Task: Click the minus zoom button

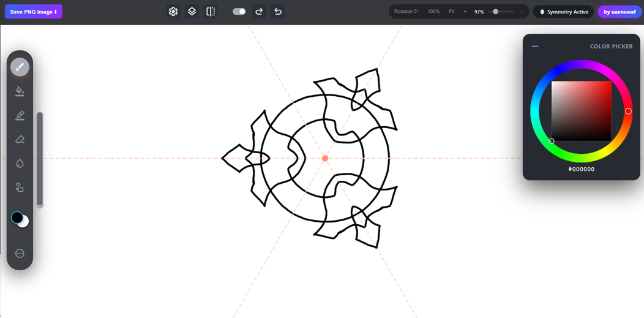Action: click(522, 12)
